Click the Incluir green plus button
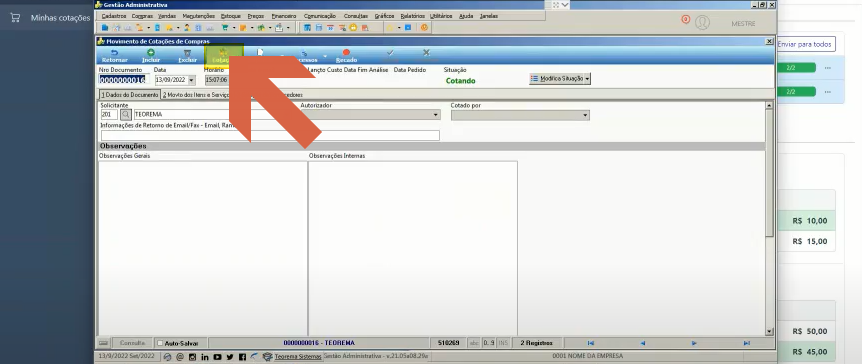Screen dimensions: 862x364 [x=151, y=56]
